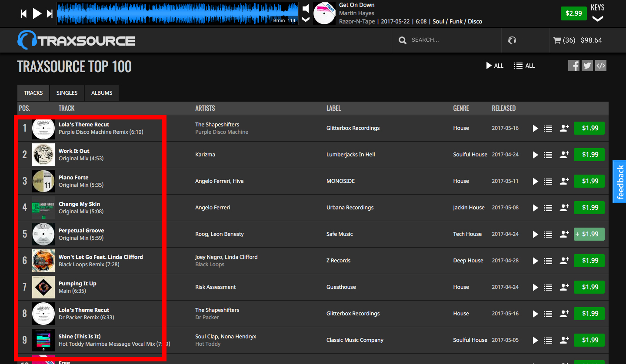Follow artist Angelo Ferreri on Change My Skin row
This screenshot has width=626, height=364.
[x=564, y=208]
